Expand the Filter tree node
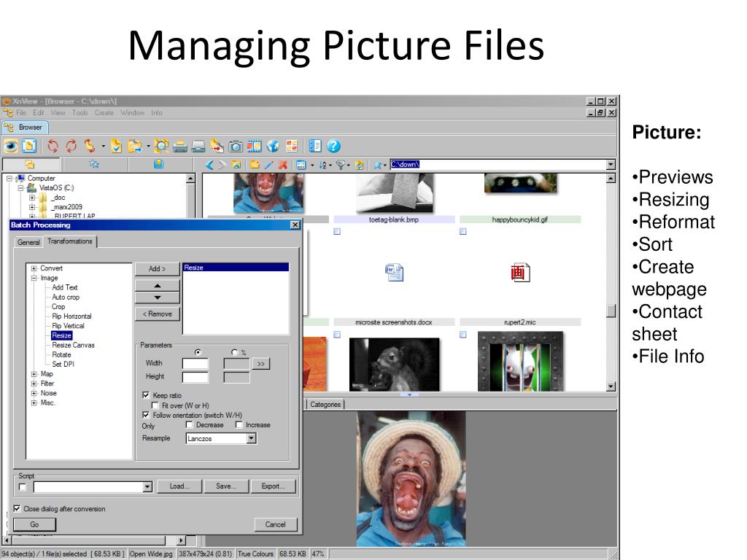 (x=34, y=384)
